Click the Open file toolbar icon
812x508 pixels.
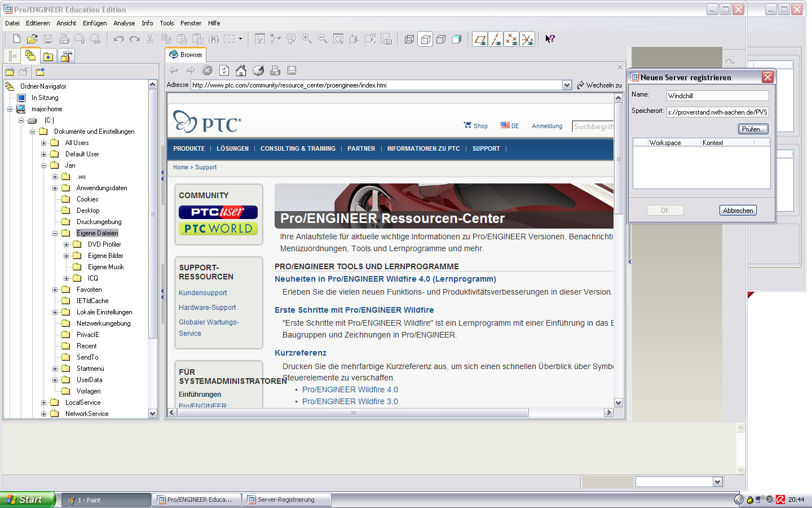(32, 39)
